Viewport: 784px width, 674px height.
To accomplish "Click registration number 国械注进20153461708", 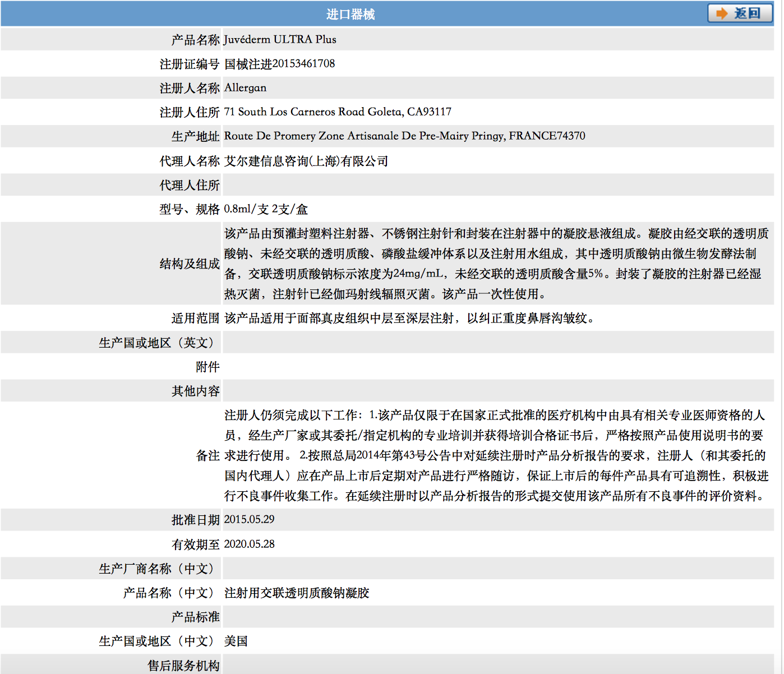I will point(280,64).
